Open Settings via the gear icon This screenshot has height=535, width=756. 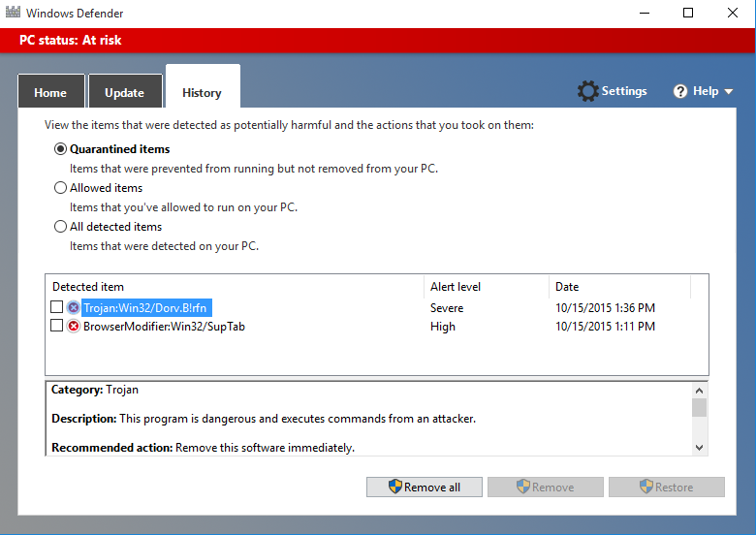point(587,91)
